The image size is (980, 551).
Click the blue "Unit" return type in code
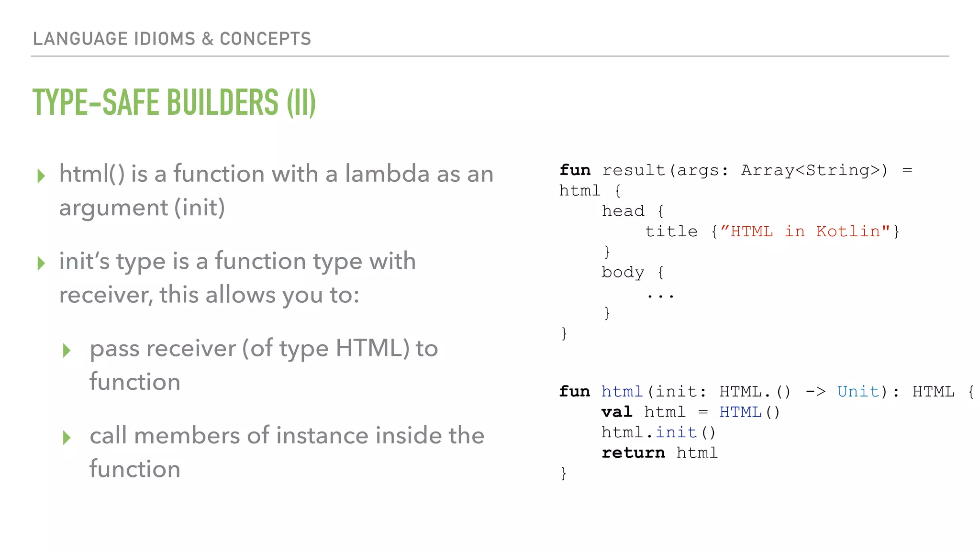coord(858,392)
